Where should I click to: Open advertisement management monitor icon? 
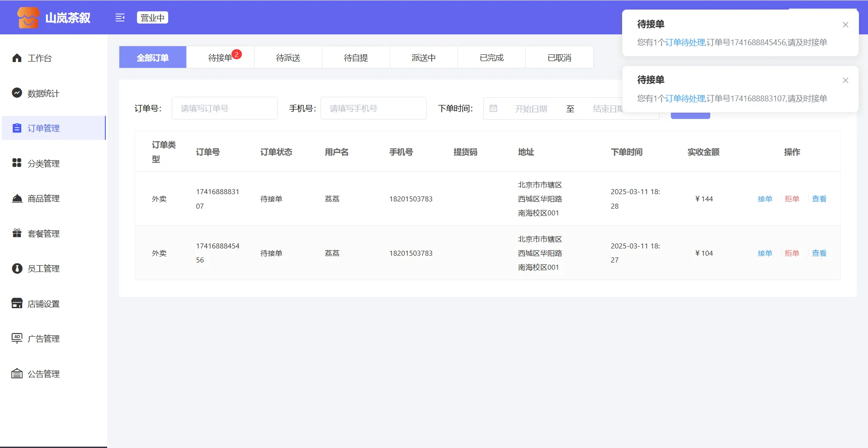coord(17,338)
